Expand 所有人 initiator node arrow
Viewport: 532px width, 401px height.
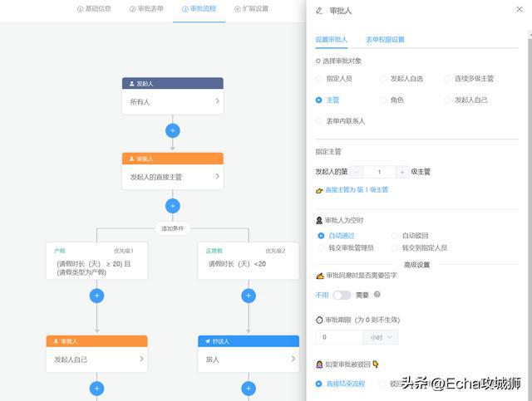click(218, 101)
